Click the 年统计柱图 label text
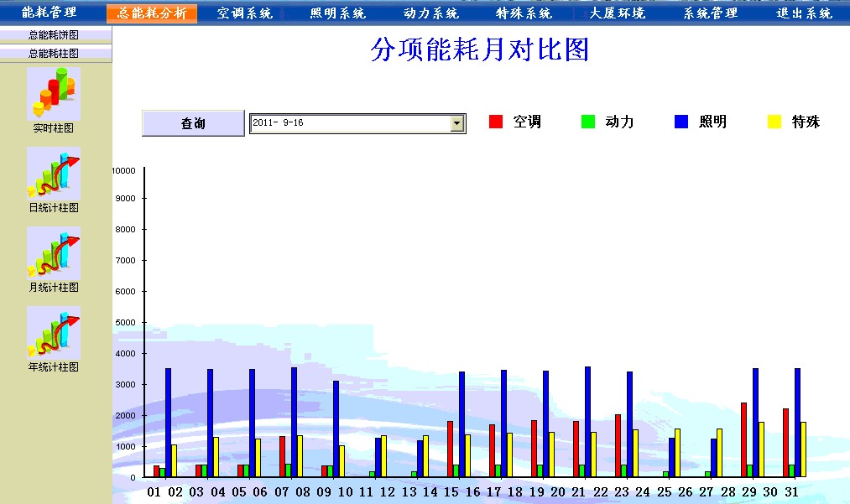The height and width of the screenshot is (504, 850). coord(54,367)
